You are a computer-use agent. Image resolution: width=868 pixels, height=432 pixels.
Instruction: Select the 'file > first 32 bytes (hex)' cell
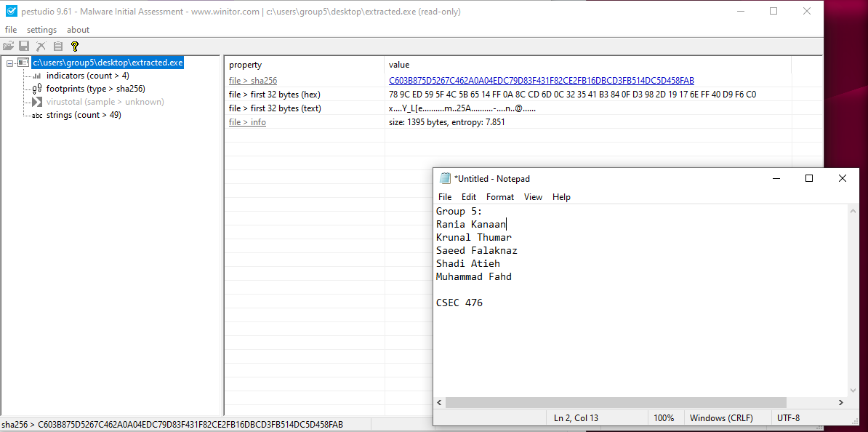tap(275, 95)
